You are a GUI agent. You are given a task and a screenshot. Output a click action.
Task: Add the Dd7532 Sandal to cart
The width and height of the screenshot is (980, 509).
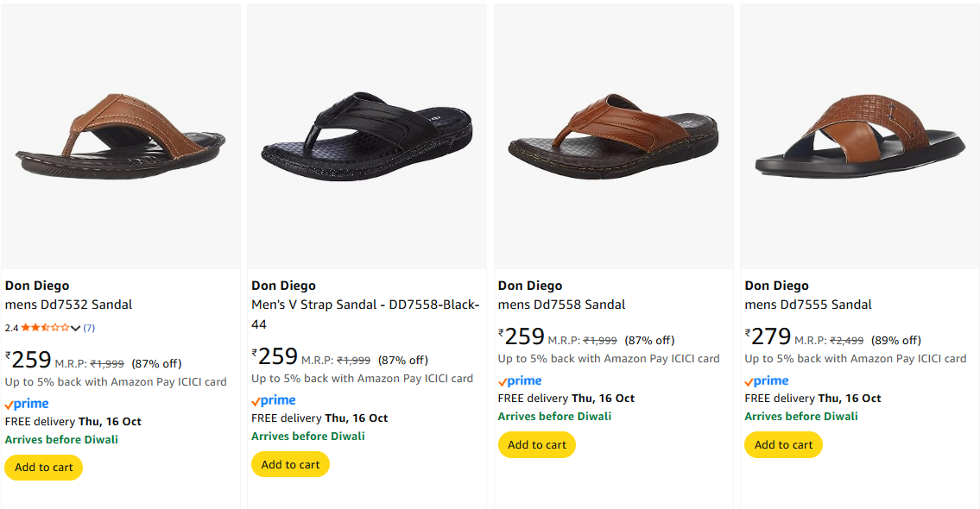click(44, 468)
